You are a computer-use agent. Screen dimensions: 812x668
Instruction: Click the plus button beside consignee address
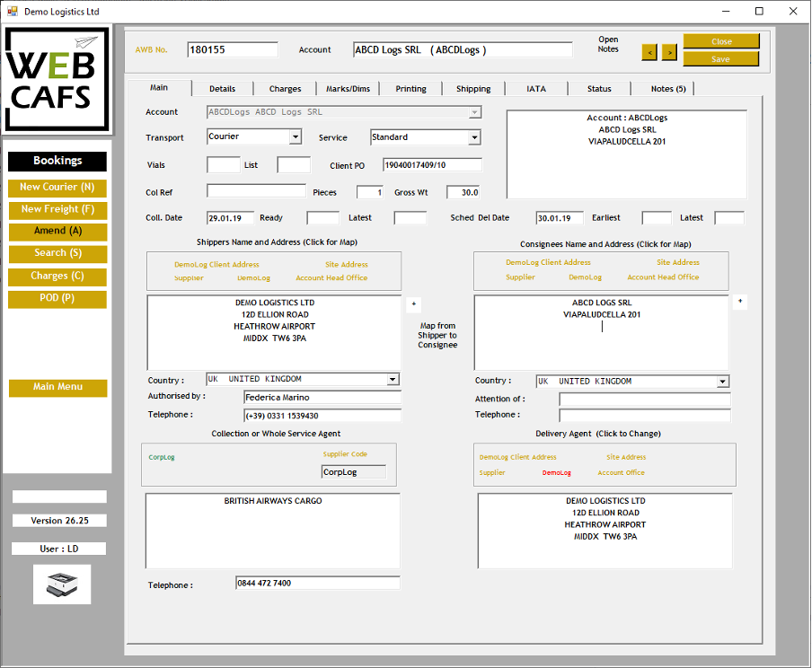(740, 302)
